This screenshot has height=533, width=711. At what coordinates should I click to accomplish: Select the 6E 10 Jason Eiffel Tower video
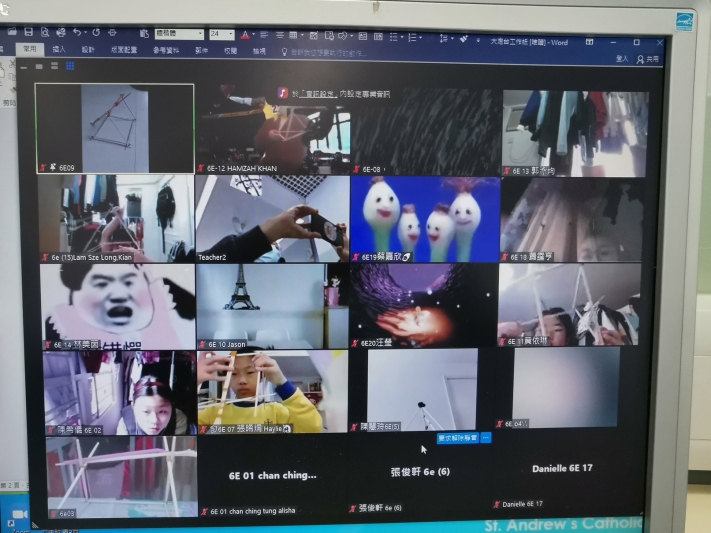(272, 305)
